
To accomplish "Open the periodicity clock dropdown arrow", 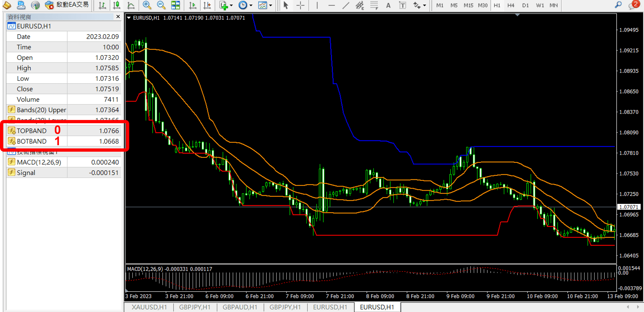I will (251, 5).
